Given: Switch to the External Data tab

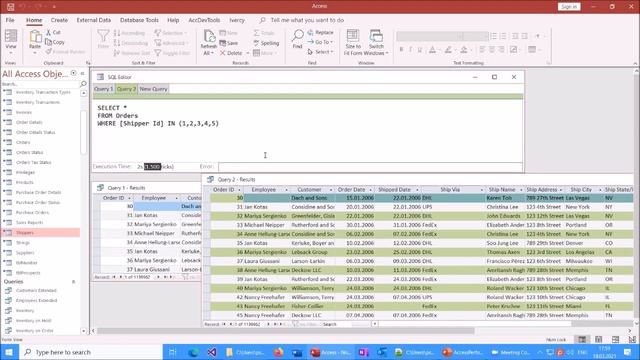Looking at the screenshot, I should click(x=93, y=20).
